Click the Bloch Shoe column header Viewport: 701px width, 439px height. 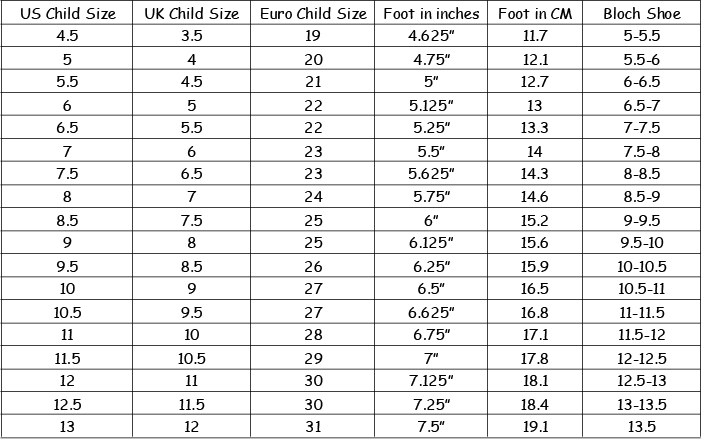coord(642,13)
